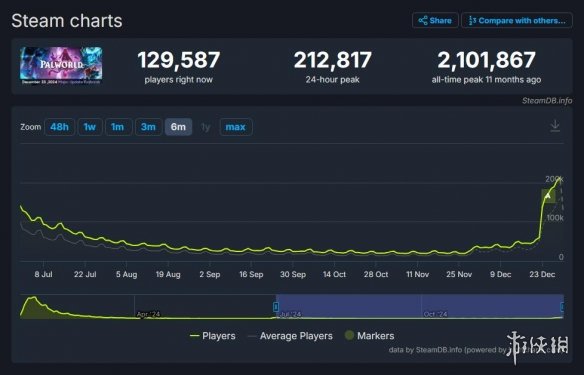Image resolution: width=584 pixels, height=375 pixels.
Task: Toggle the Markers legend entry
Action: point(369,336)
